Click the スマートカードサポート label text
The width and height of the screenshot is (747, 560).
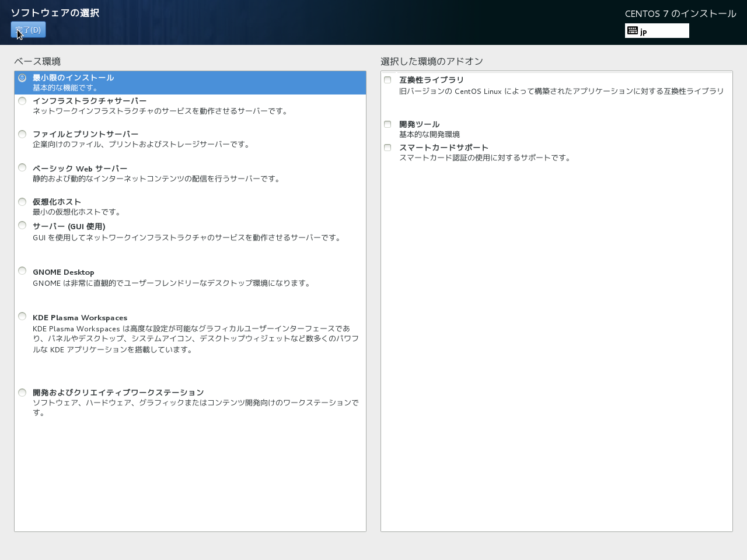[x=444, y=148]
